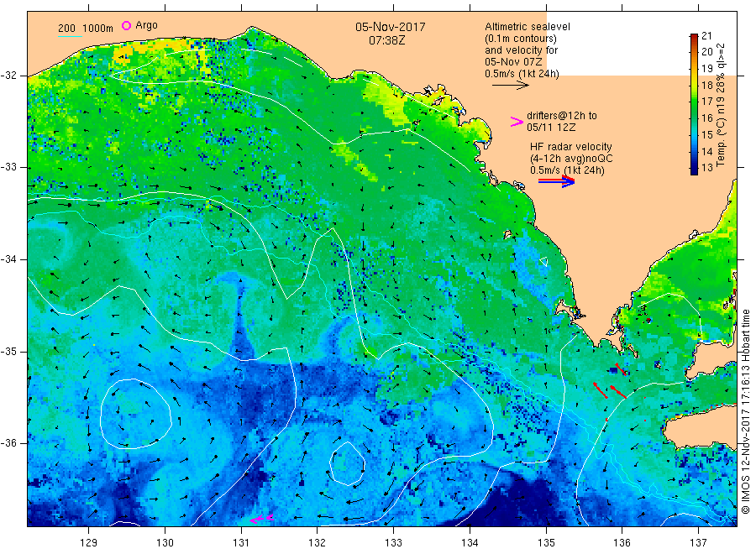Click the cyan 200m contour legend line

[70, 36]
